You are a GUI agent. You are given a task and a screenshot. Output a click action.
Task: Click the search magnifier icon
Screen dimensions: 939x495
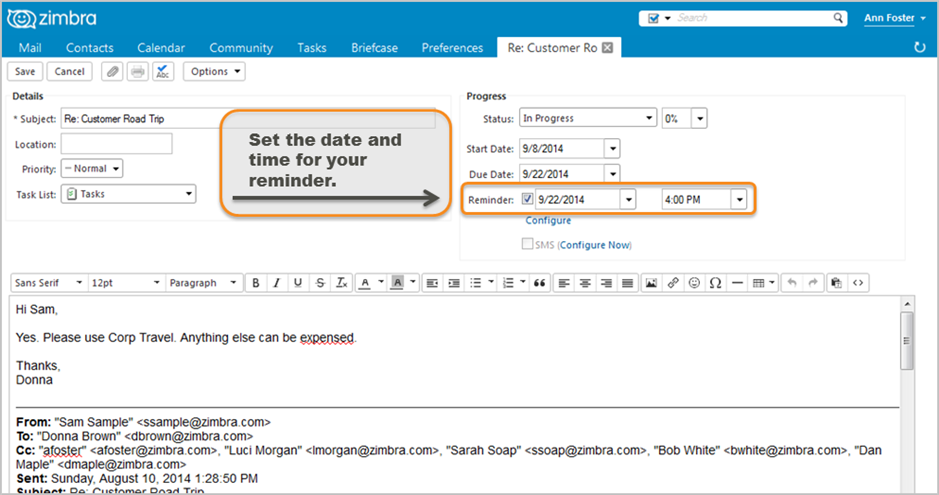838,18
